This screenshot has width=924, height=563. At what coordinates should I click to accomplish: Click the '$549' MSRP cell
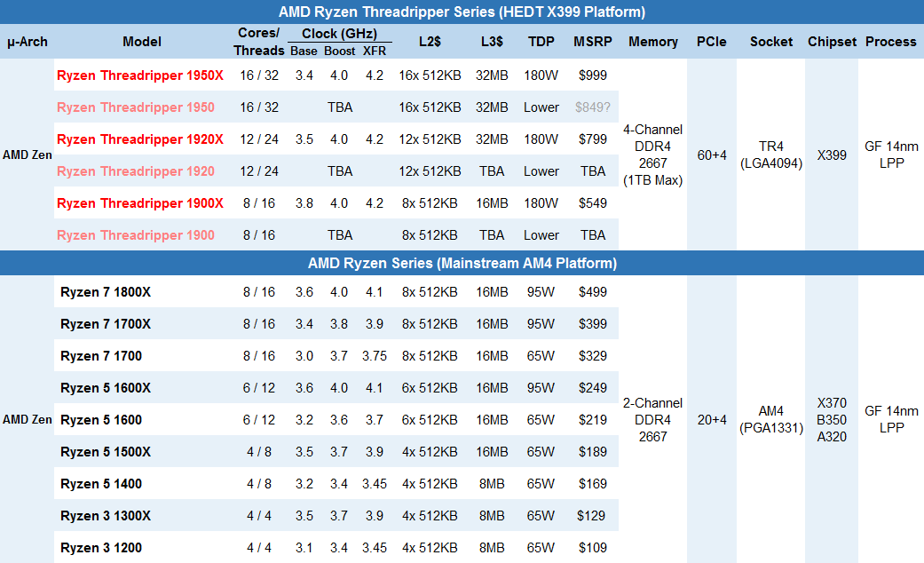pyautogui.click(x=593, y=203)
